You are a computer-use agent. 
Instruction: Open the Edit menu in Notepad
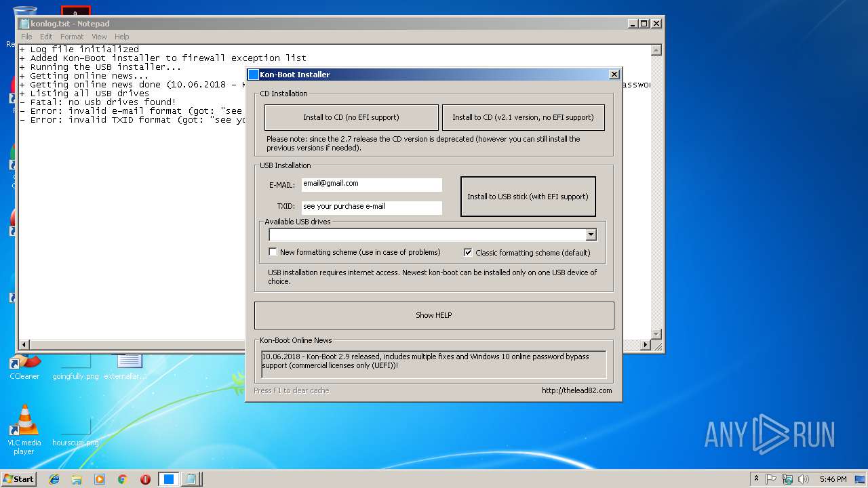click(46, 37)
